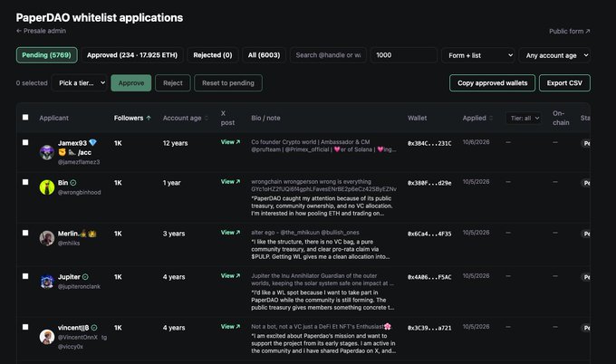
Task: Select vincent||B's row checkbox
Action: tap(25, 327)
